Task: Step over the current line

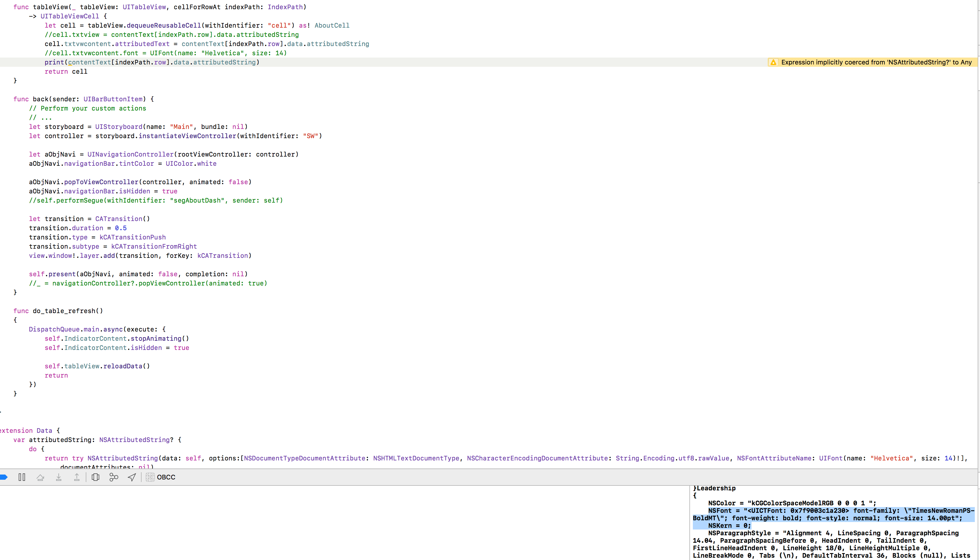Action: (x=40, y=477)
